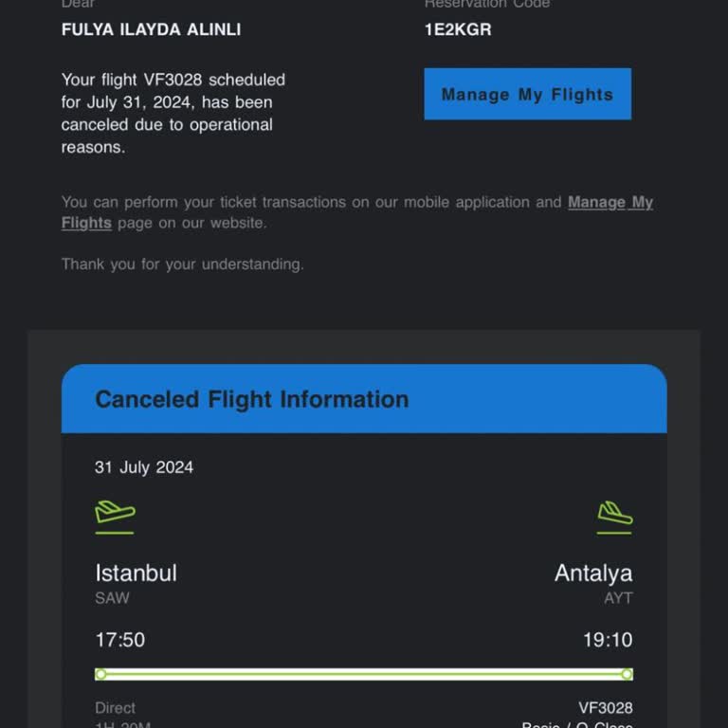Screen dimensions: 728x728
Task: Click the passenger name FULYA ILAYDA ALINLI
Action: [152, 29]
